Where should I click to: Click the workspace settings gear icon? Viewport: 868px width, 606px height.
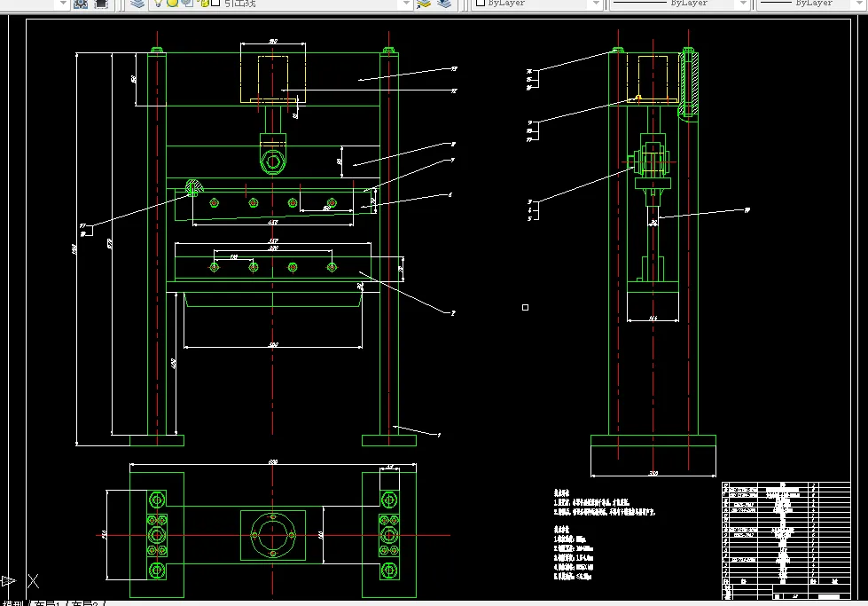(x=81, y=4)
